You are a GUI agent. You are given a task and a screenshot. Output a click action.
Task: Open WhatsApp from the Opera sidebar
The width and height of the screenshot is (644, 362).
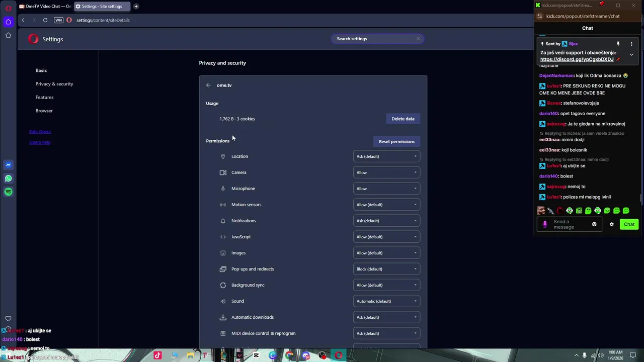click(x=8, y=178)
